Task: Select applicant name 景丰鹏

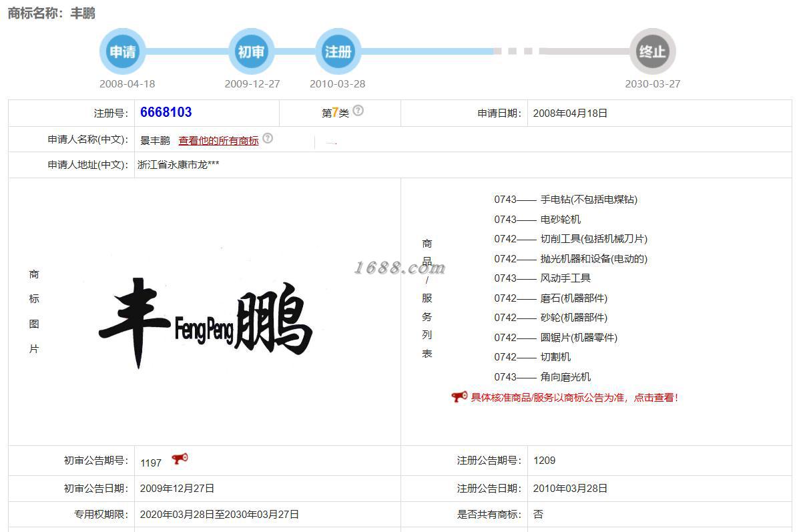Action: (x=155, y=141)
